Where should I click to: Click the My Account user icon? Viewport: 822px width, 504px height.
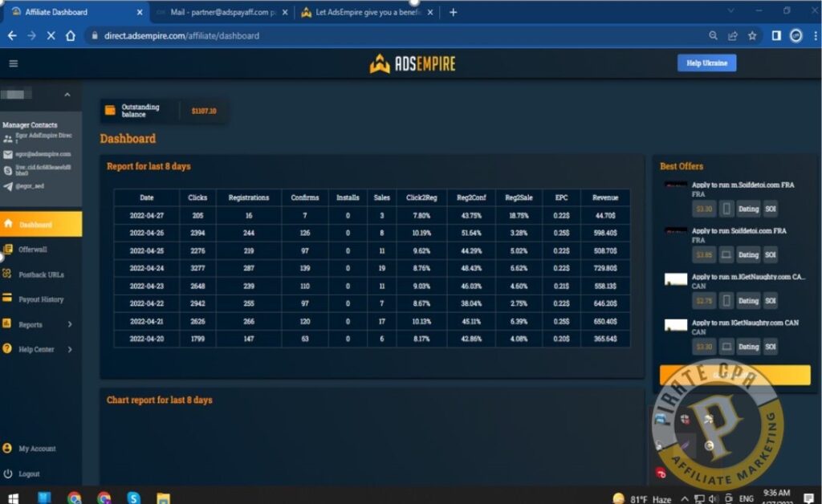7,449
